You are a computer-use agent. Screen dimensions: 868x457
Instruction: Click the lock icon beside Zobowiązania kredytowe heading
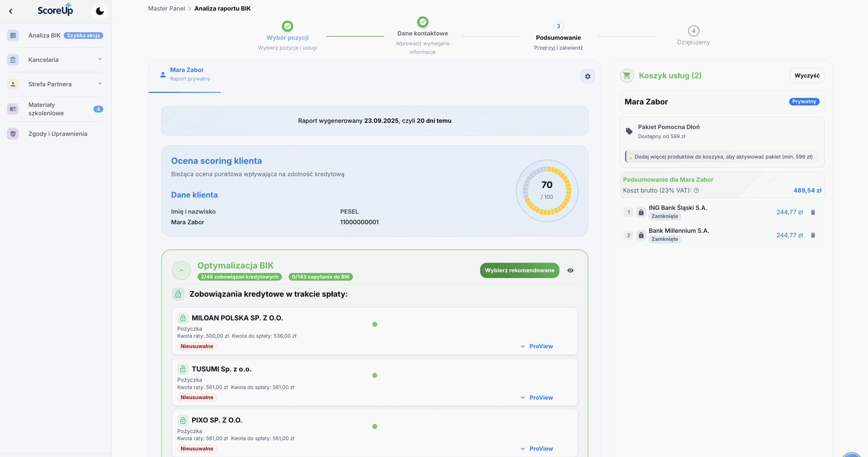click(178, 294)
